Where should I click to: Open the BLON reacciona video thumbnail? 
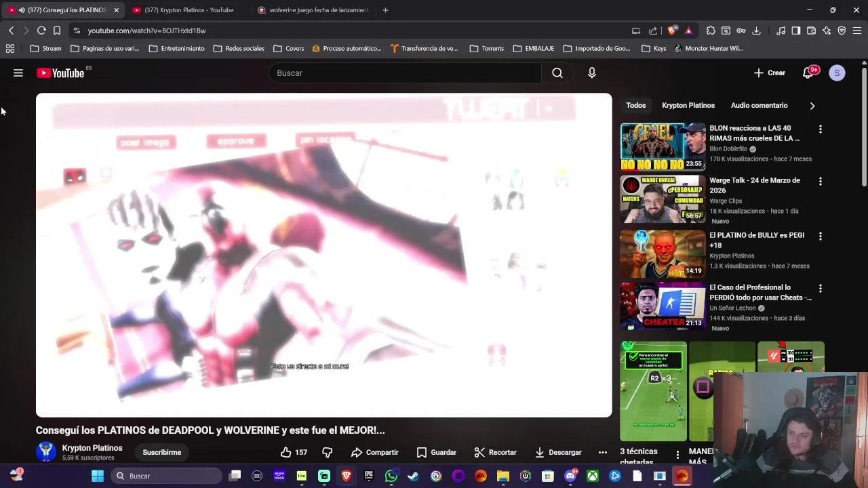[663, 146]
